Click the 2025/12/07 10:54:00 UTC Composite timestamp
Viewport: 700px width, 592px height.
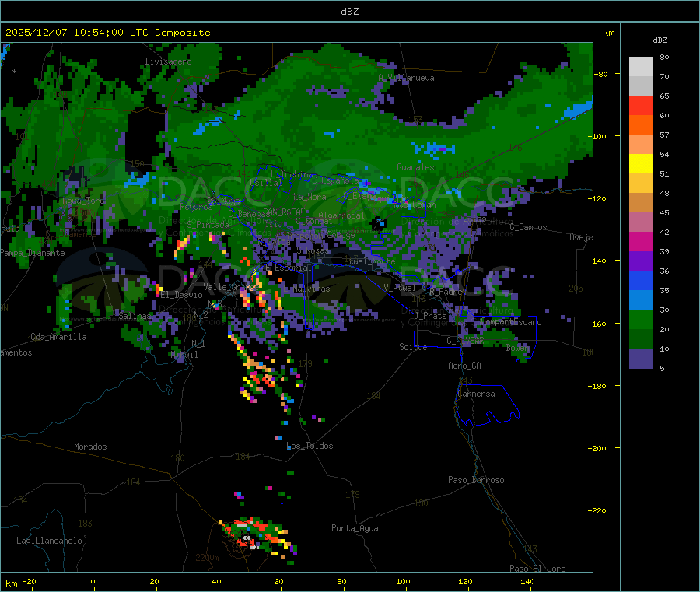[107, 33]
